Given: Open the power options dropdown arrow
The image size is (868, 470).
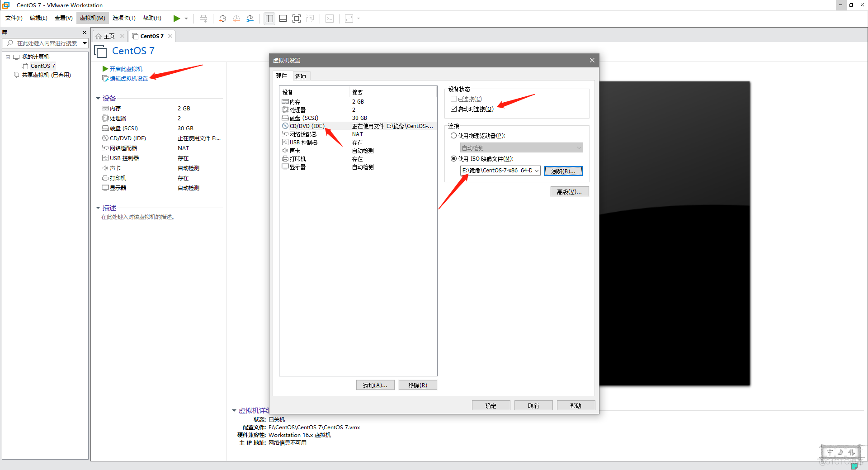Looking at the screenshot, I should [x=186, y=19].
